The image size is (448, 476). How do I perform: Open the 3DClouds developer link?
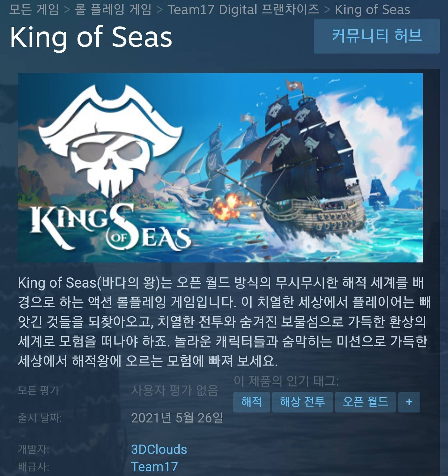pos(159,449)
